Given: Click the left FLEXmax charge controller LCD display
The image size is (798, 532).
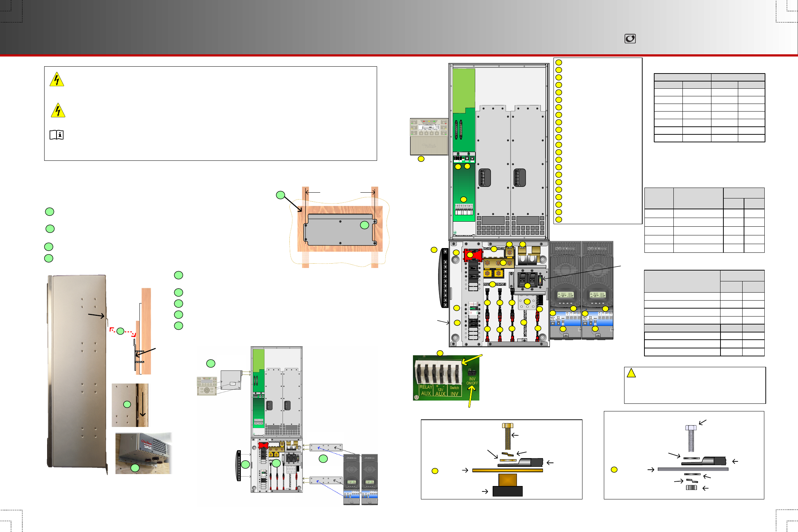Looking at the screenshot, I should point(565,295).
